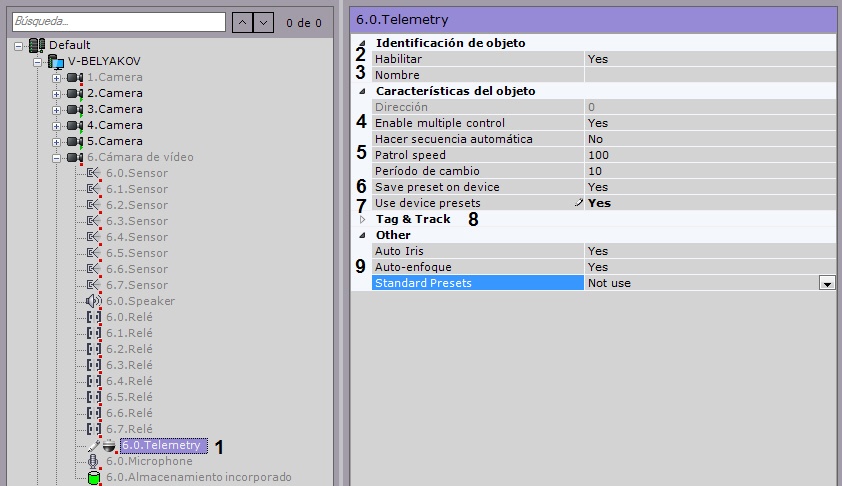Click the 6.0.Relé relay icon
Screen dimensions: 842x486
(94, 317)
